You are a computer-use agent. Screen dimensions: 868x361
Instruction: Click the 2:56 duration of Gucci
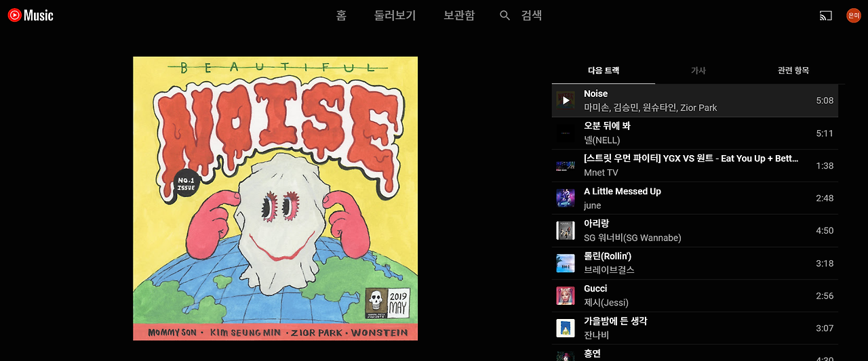pos(825,296)
